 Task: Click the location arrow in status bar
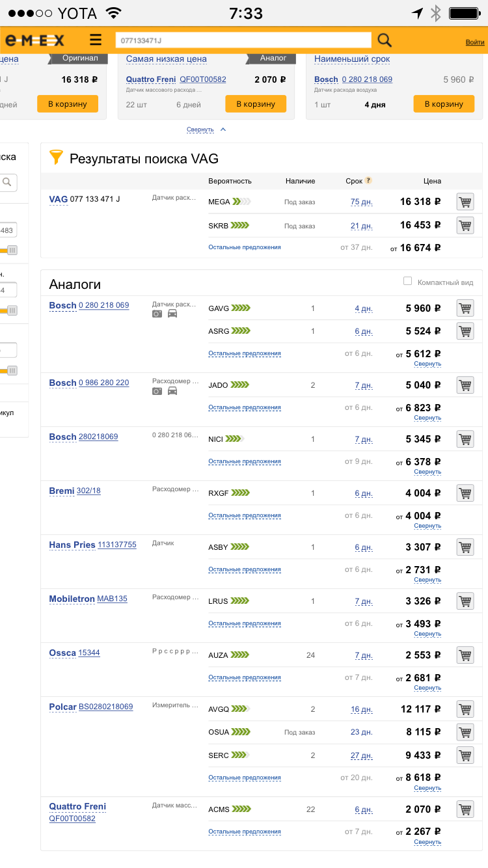coord(417,13)
